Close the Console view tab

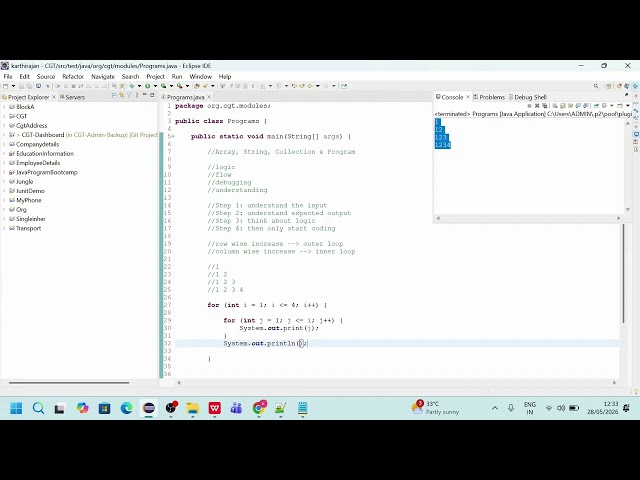[468, 97]
